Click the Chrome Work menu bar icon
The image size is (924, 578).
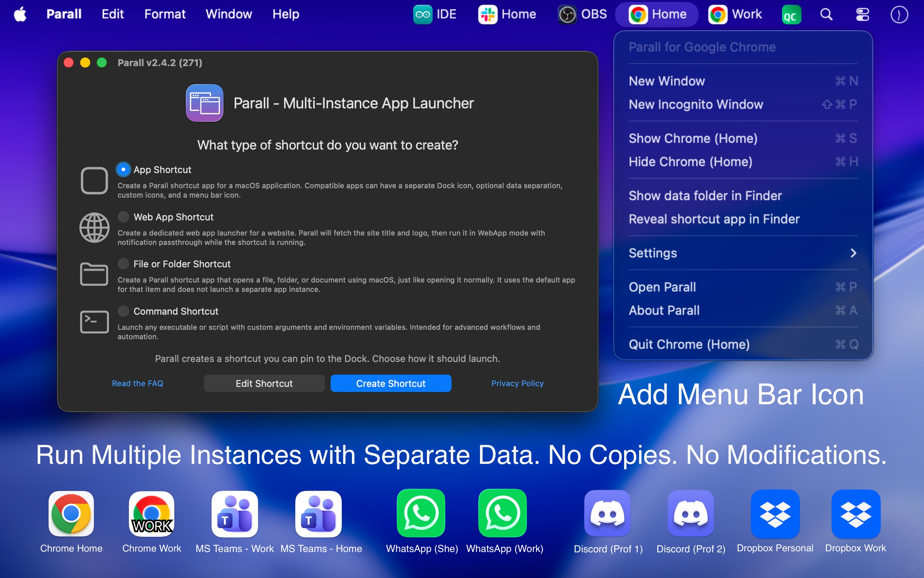click(735, 14)
